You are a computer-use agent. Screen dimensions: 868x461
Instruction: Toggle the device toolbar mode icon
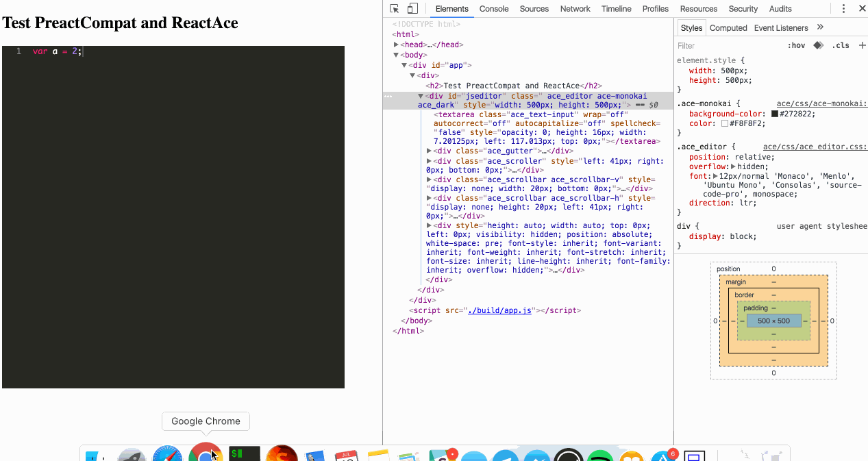click(412, 9)
